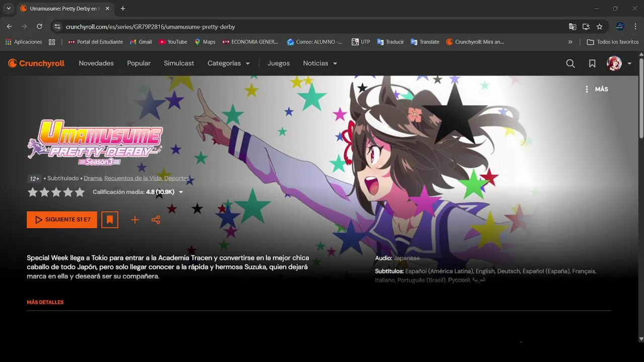This screenshot has width=644, height=362.
Task: Open the UTP bookmark
Action: coord(361,42)
